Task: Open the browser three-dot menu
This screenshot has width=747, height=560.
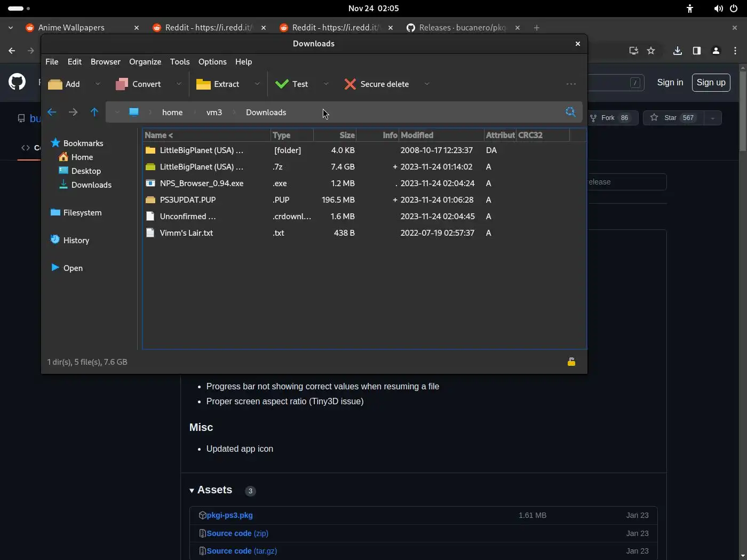Action: [x=735, y=51]
